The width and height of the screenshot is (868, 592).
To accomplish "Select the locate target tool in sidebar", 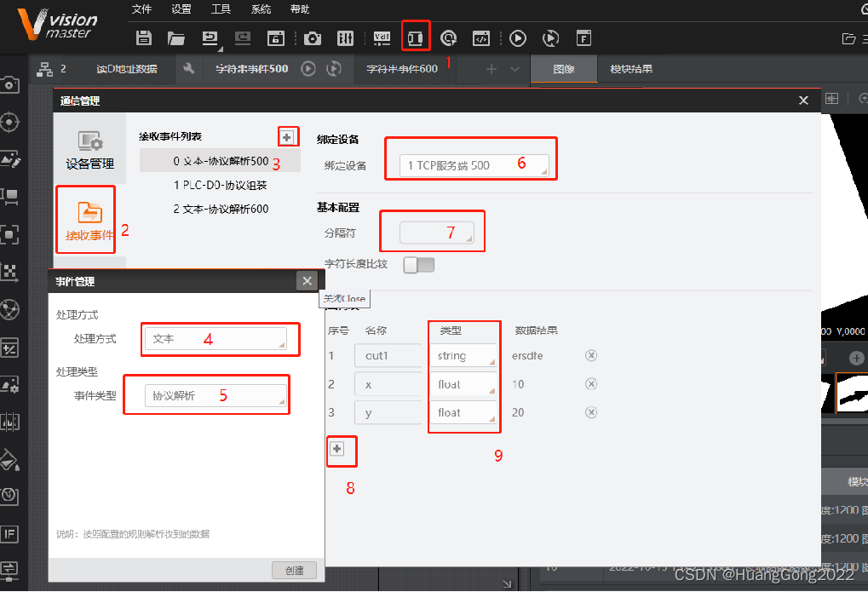I will coord(10,122).
